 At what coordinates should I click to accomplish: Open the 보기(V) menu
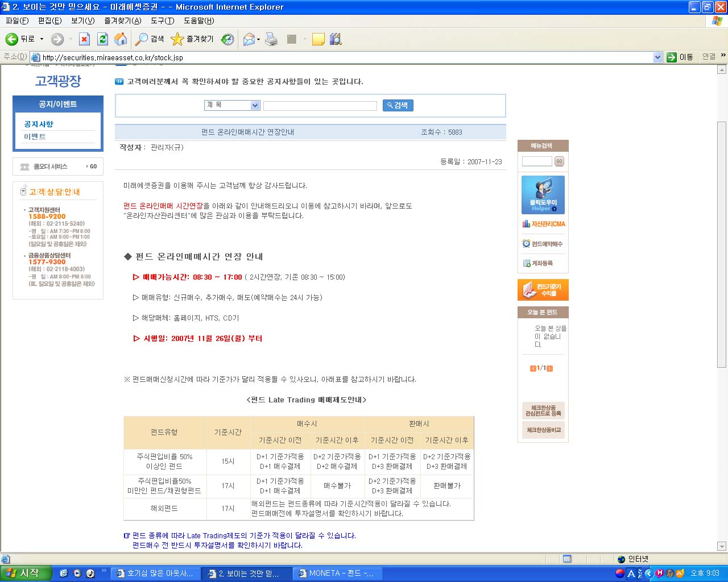[83, 20]
